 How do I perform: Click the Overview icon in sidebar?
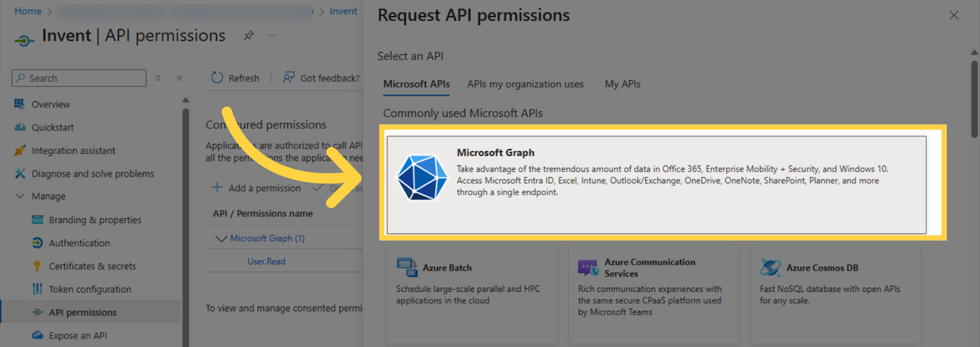20,104
